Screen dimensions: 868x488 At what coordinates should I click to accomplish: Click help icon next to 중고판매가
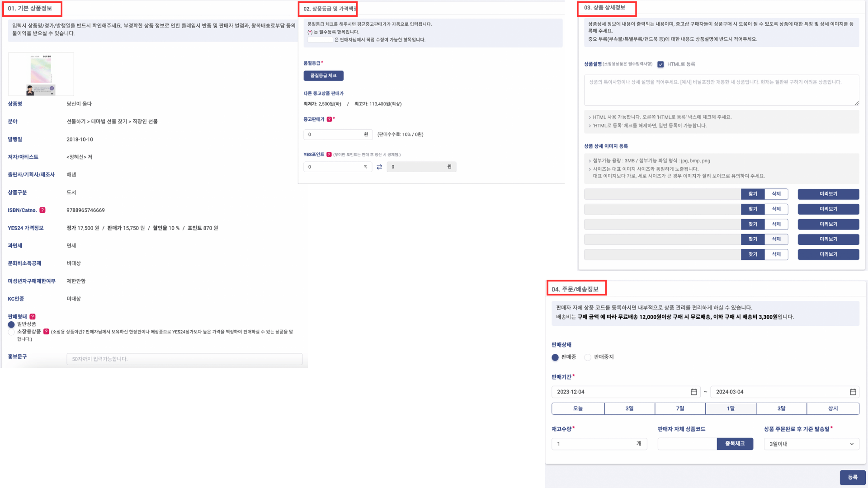coord(329,119)
